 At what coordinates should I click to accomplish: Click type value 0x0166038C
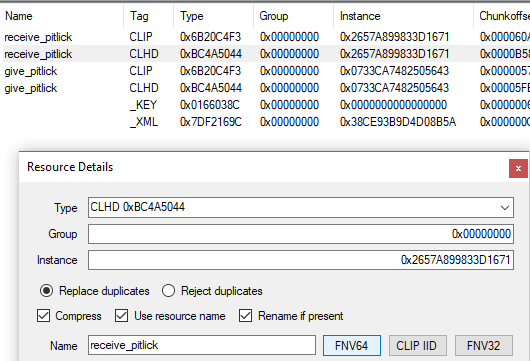210,105
